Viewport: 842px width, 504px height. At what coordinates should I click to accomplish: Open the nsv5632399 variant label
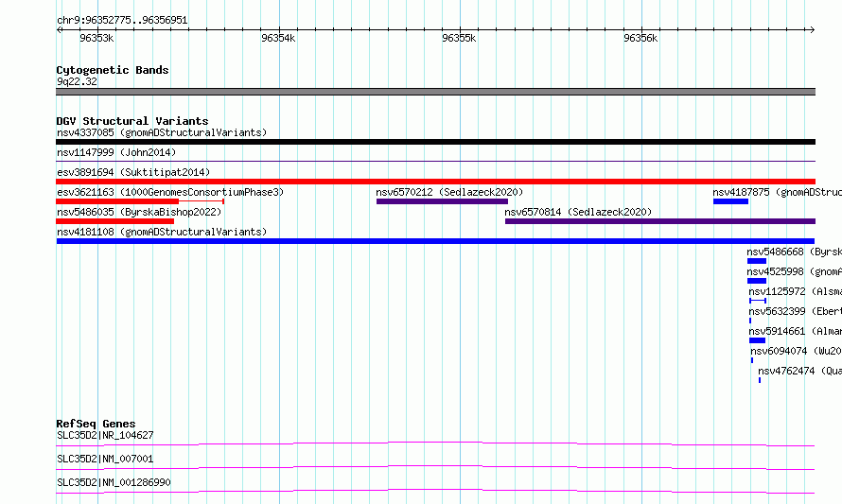(x=796, y=311)
